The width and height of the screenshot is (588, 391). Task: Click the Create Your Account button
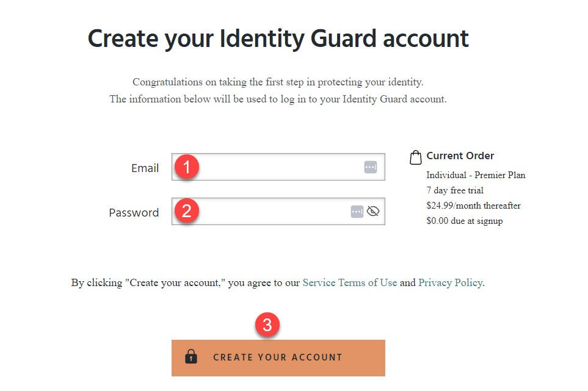tap(278, 358)
